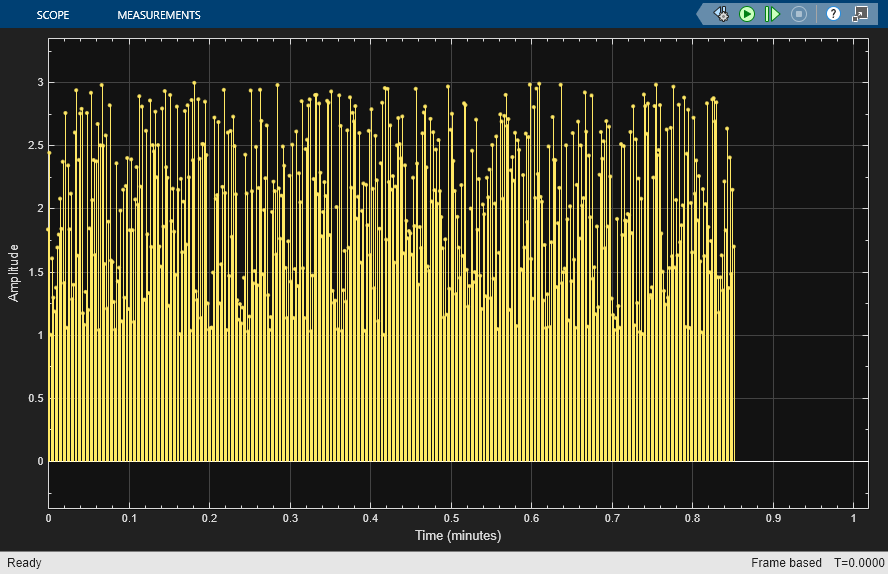Click the Frame based status indicator
Viewport: 888px width, 574px height.
click(786, 563)
